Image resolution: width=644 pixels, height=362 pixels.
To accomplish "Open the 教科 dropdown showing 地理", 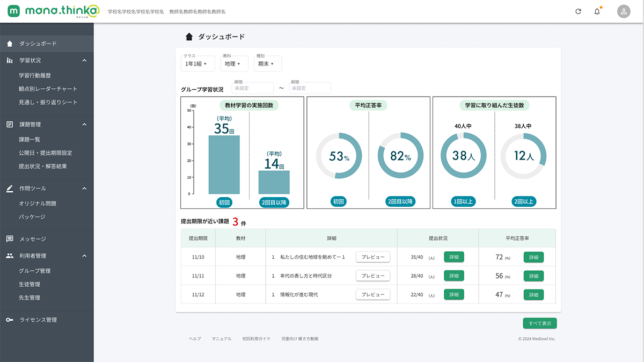I will (234, 64).
